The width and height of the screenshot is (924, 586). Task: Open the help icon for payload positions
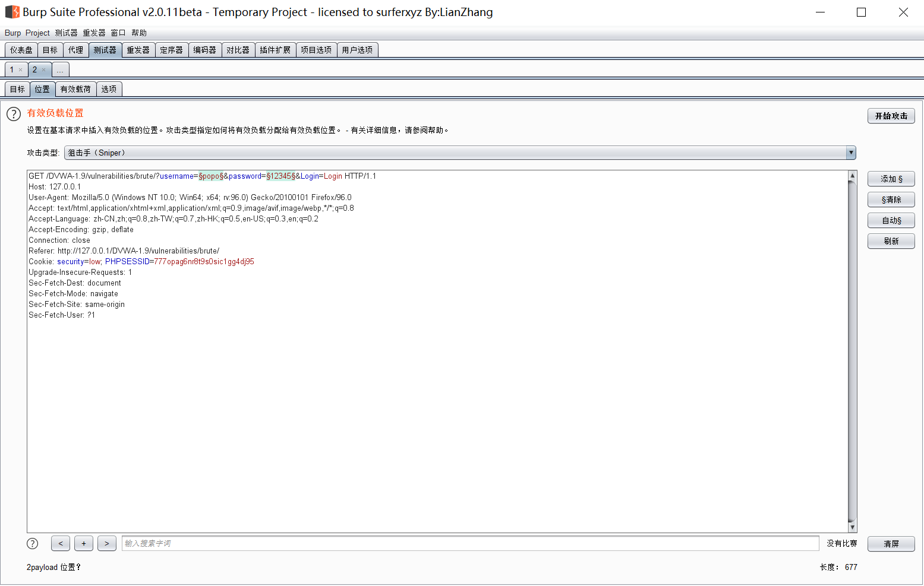14,114
